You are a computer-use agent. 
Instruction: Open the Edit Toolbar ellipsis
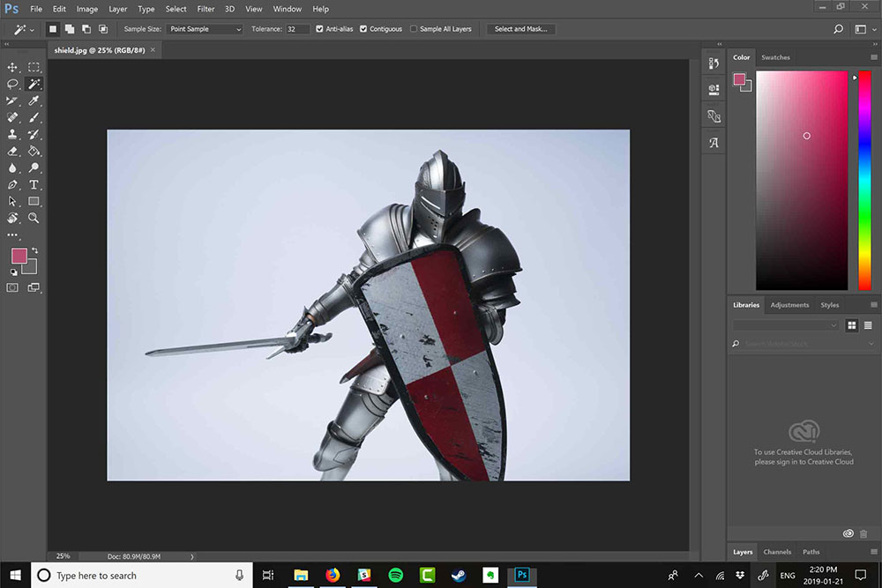(x=12, y=235)
